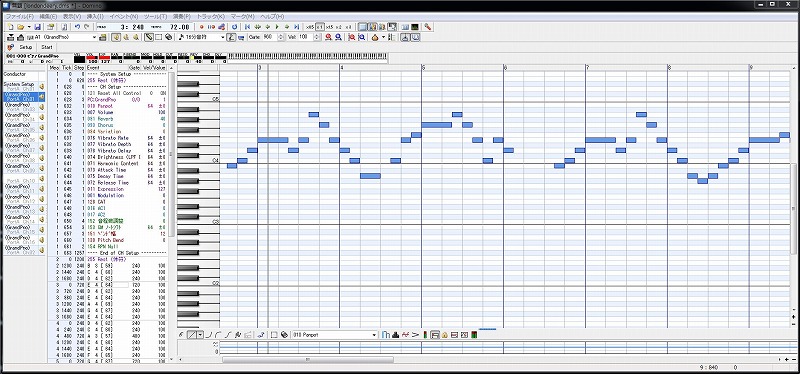Screen dimensions: 800x374
Task: Toggle the x1 playback speed button
Action: (320, 27)
